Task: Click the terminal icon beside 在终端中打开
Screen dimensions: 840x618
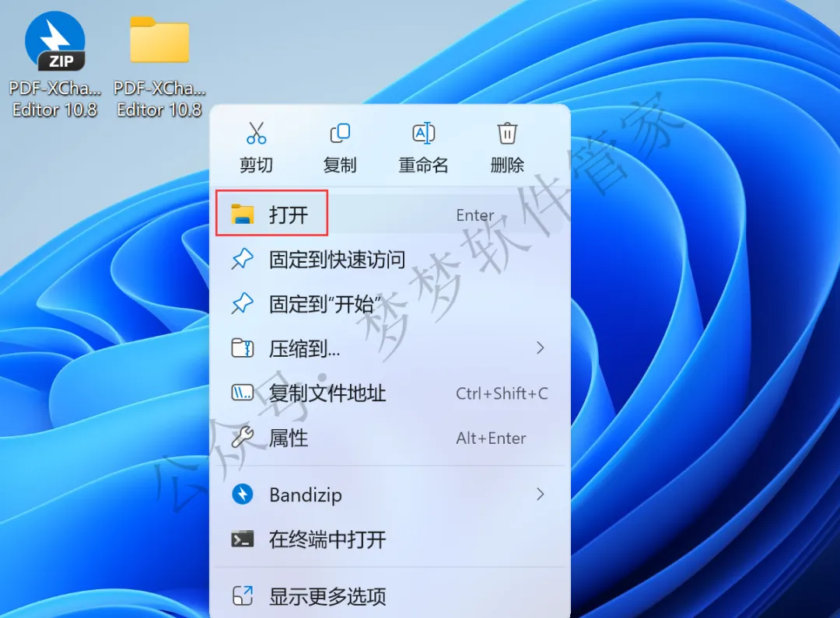Action: [242, 539]
